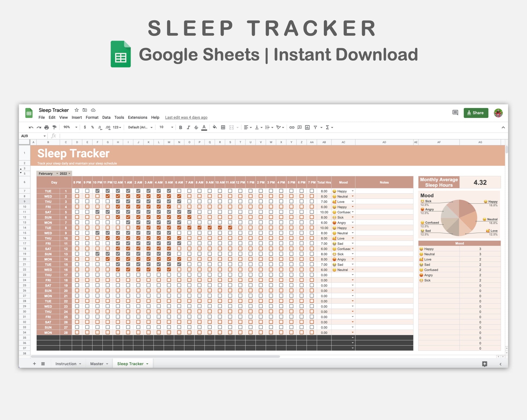This screenshot has height=420, width=527.
Task: Open the February month dropdown
Action: pos(57,174)
